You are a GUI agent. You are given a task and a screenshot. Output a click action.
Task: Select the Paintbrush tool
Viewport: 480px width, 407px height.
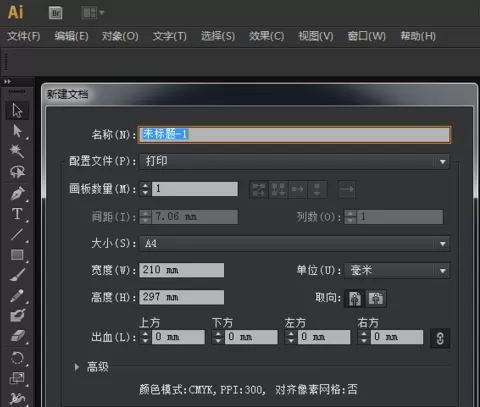(17, 275)
